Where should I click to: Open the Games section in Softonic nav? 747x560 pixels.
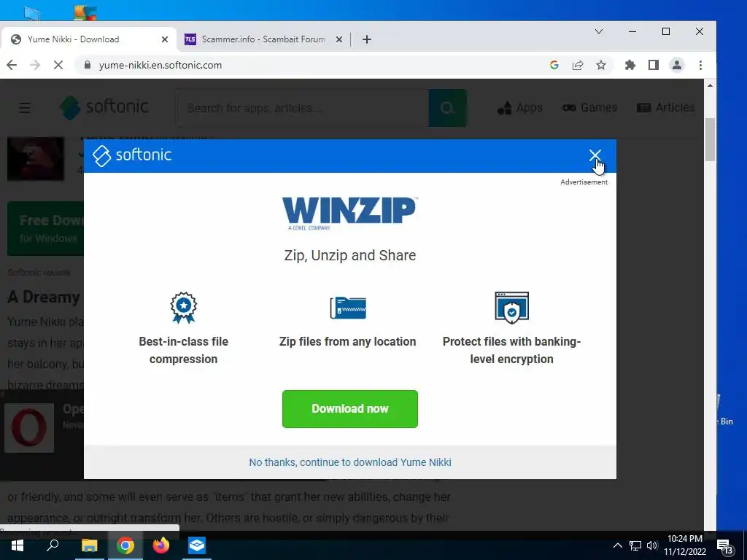point(589,108)
